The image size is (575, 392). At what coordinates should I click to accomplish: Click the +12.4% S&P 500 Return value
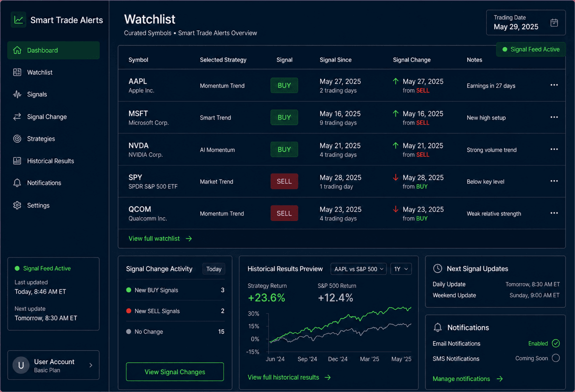(336, 298)
